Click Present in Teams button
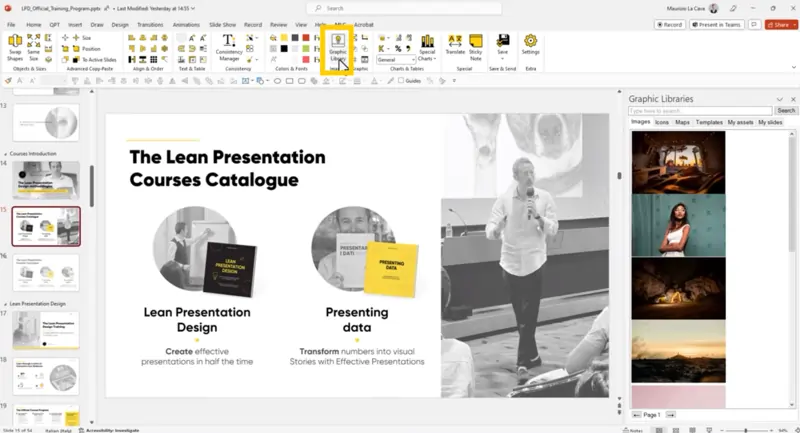 [x=717, y=24]
